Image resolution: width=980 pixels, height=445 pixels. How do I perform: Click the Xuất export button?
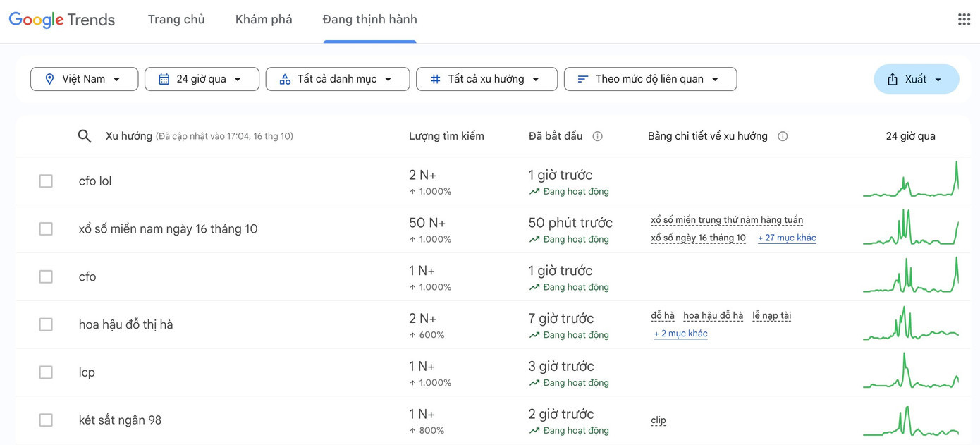click(916, 79)
